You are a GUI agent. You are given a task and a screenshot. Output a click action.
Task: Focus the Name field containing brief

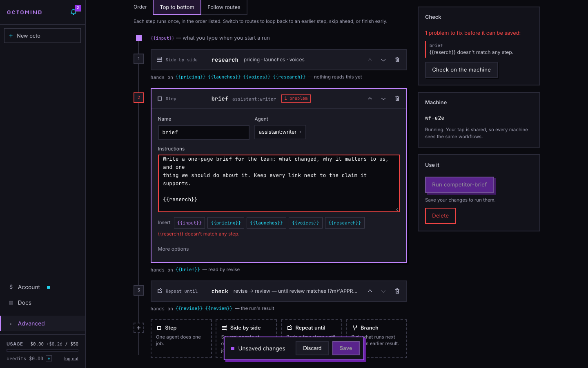[x=204, y=132]
